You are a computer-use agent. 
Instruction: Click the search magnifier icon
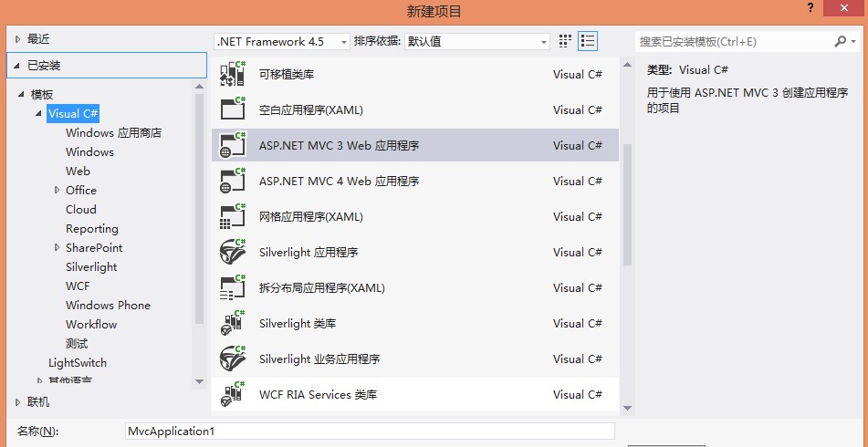point(840,41)
